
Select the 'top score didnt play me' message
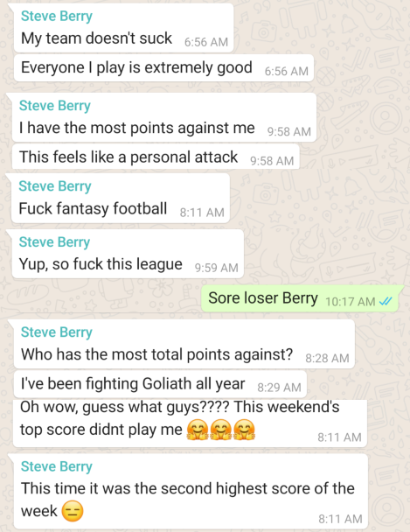pos(190,423)
